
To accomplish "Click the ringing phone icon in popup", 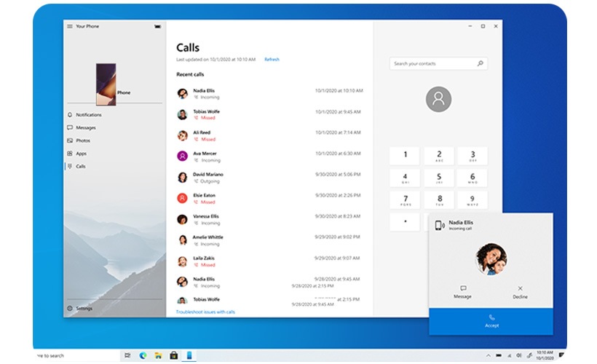I will tap(440, 225).
